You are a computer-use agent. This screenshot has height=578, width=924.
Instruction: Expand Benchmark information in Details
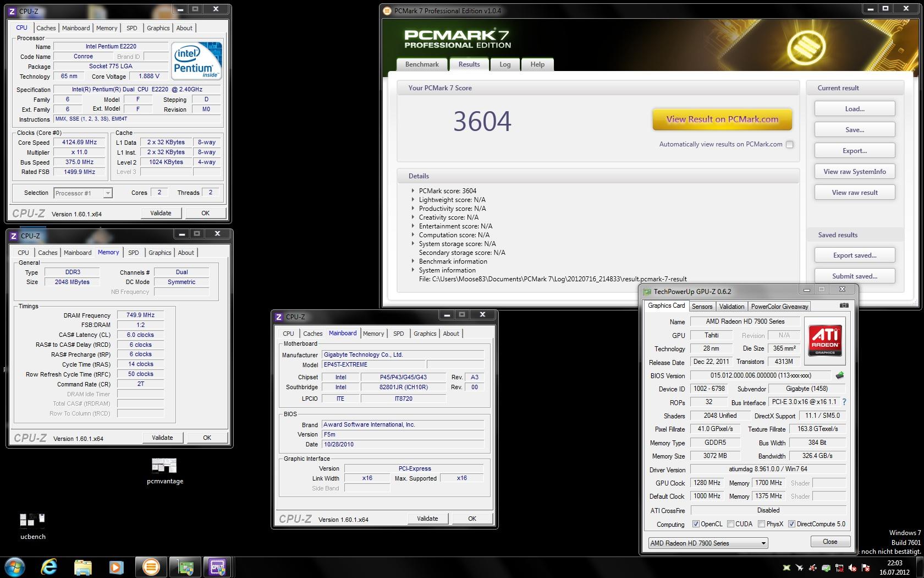413,261
